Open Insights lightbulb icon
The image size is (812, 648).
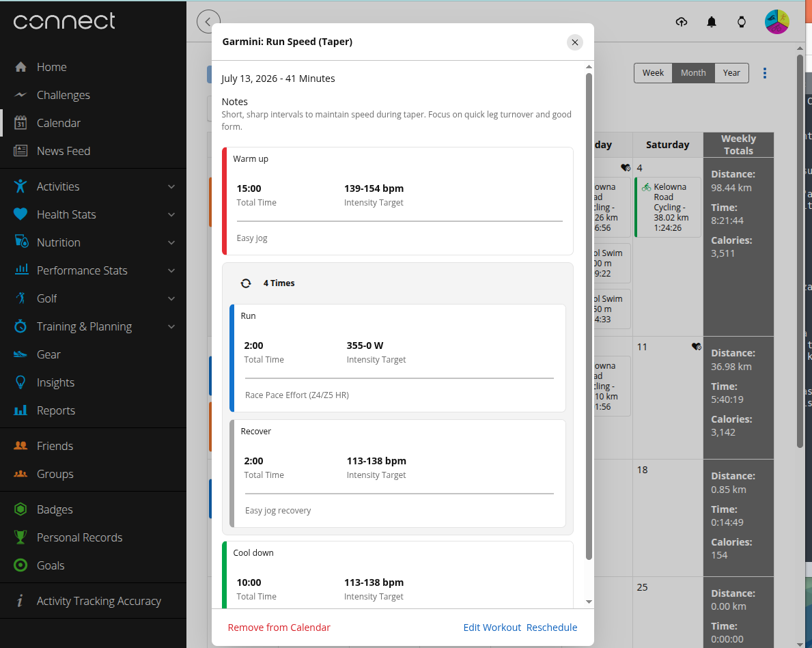pyautogui.click(x=20, y=382)
